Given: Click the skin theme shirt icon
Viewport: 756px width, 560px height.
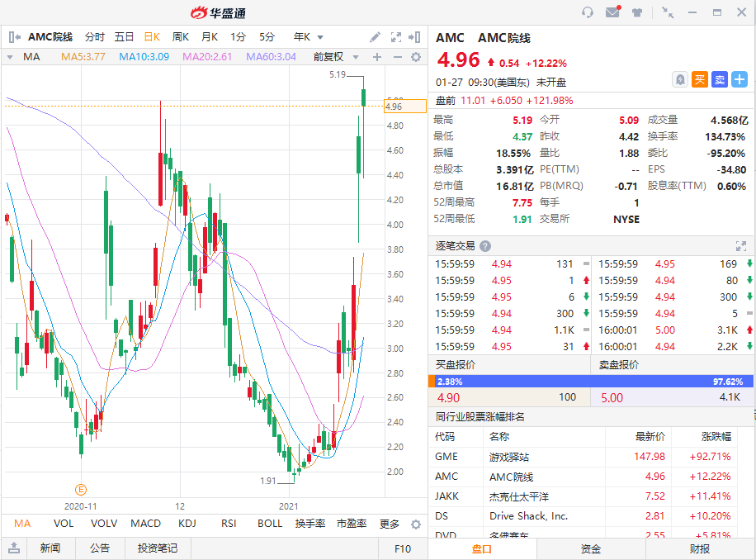Looking at the screenshot, I should [637, 12].
